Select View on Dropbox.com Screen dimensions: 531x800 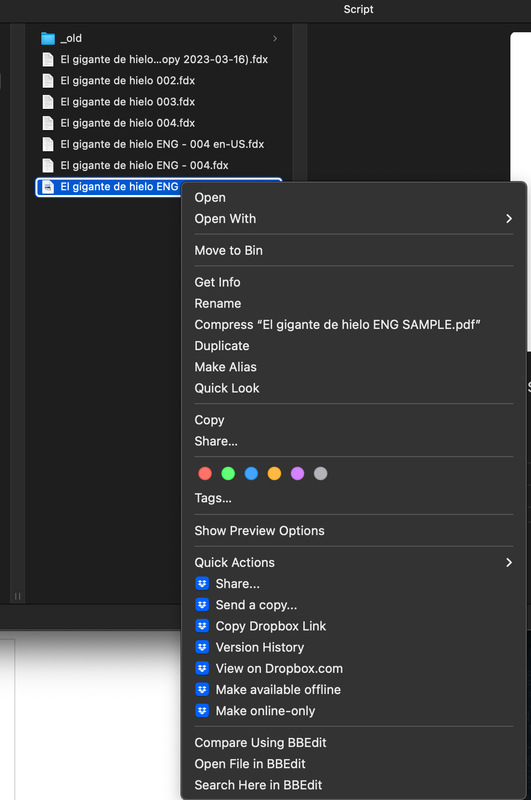point(279,668)
